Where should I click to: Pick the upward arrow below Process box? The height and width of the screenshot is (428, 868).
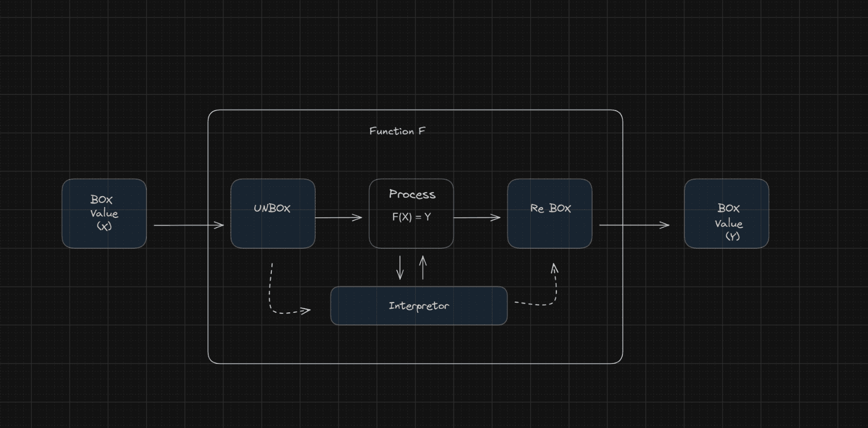(423, 268)
